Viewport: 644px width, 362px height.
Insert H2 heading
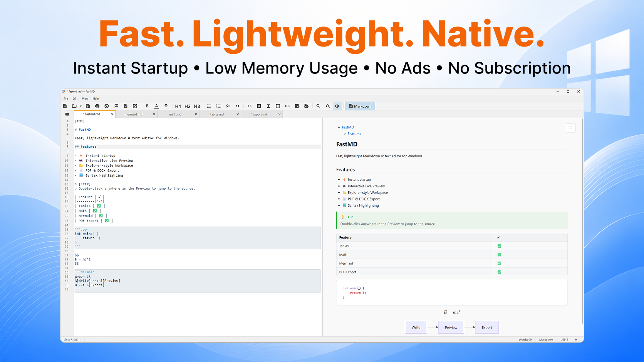(188, 106)
